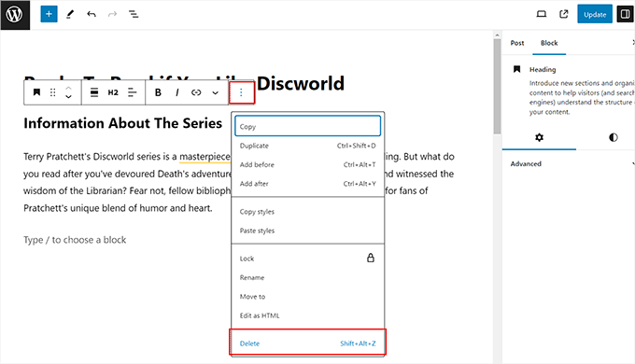Switch to the Block tab
The width and height of the screenshot is (635, 364).
pyautogui.click(x=549, y=43)
